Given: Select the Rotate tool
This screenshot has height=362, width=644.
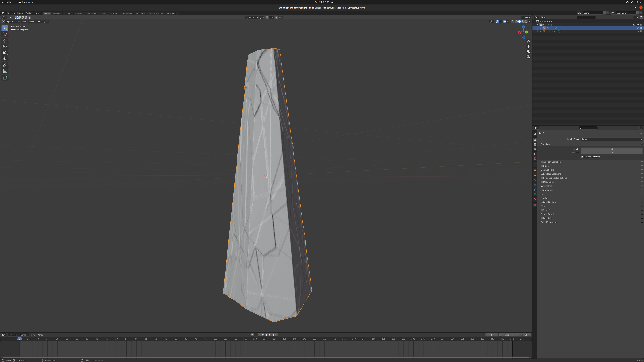Looking at the screenshot, I should coord(5,46).
